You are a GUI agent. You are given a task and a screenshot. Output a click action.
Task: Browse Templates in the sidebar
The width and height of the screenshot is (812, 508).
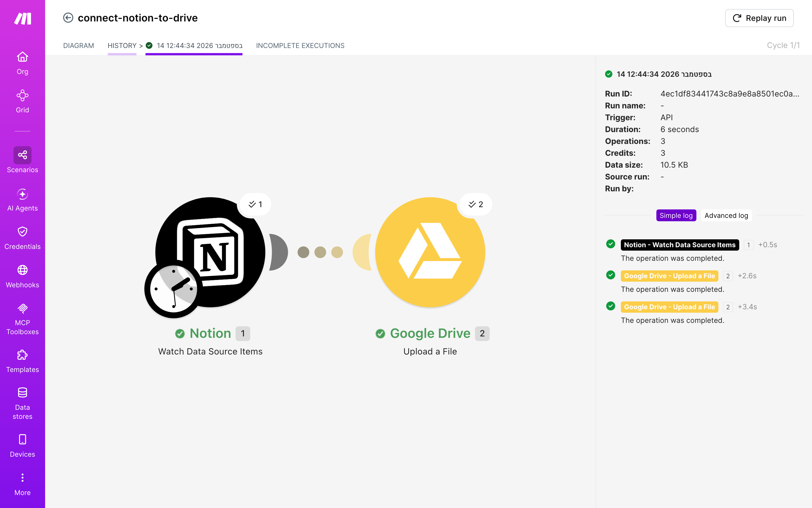pos(23,362)
